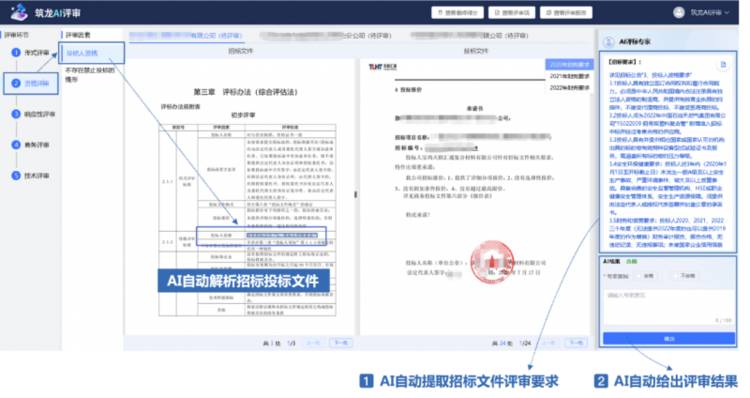Click the numbered circle icon for step 5
The width and height of the screenshot is (750, 398).
16,176
